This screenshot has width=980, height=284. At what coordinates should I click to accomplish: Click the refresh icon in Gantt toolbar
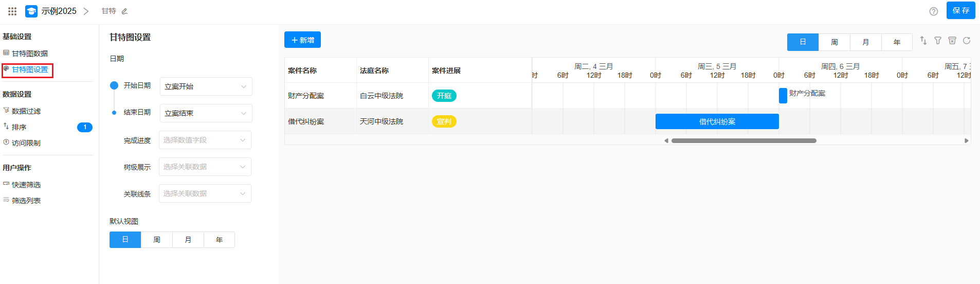(967, 41)
